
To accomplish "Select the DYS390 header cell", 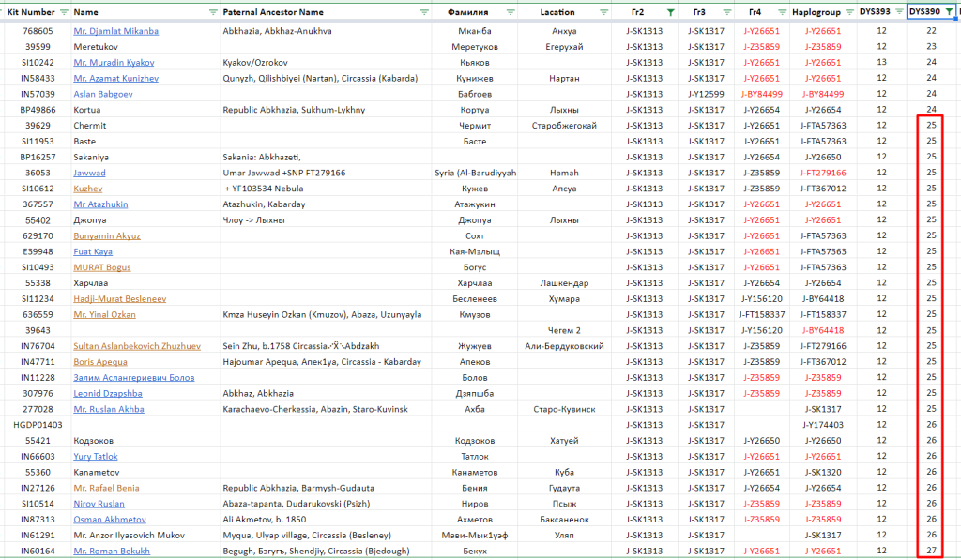I will click(x=925, y=12).
